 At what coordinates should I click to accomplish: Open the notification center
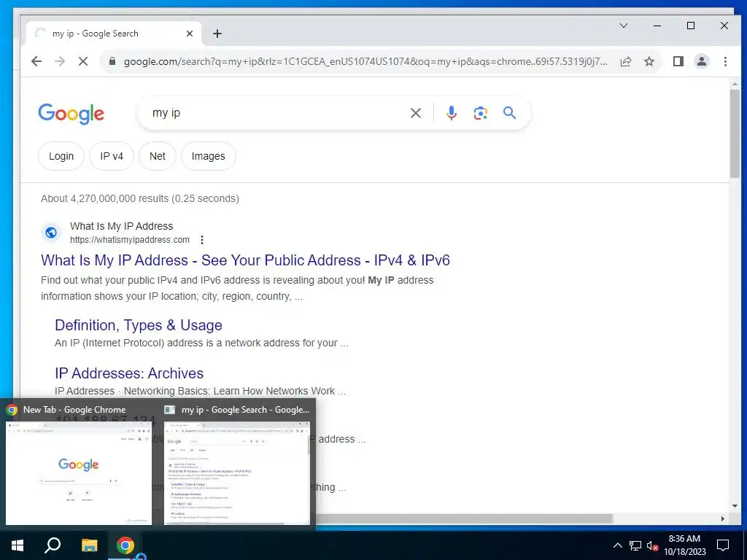[723, 545]
